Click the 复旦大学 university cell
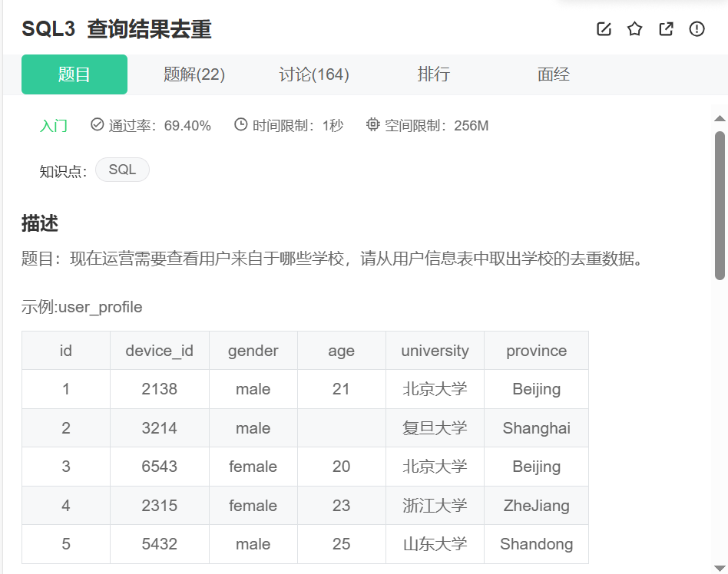This screenshot has height=574, width=728. pyautogui.click(x=435, y=428)
